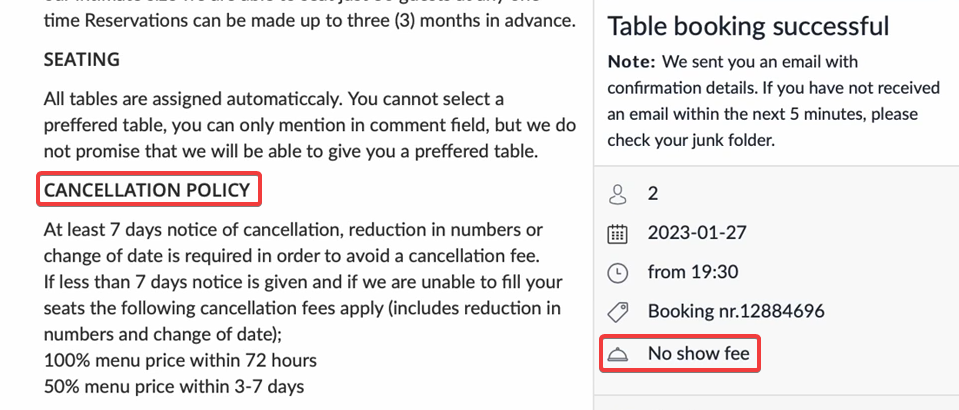959x410 pixels.
Task: Click the 50% menu price within 3-7 days line
Action: tap(174, 386)
